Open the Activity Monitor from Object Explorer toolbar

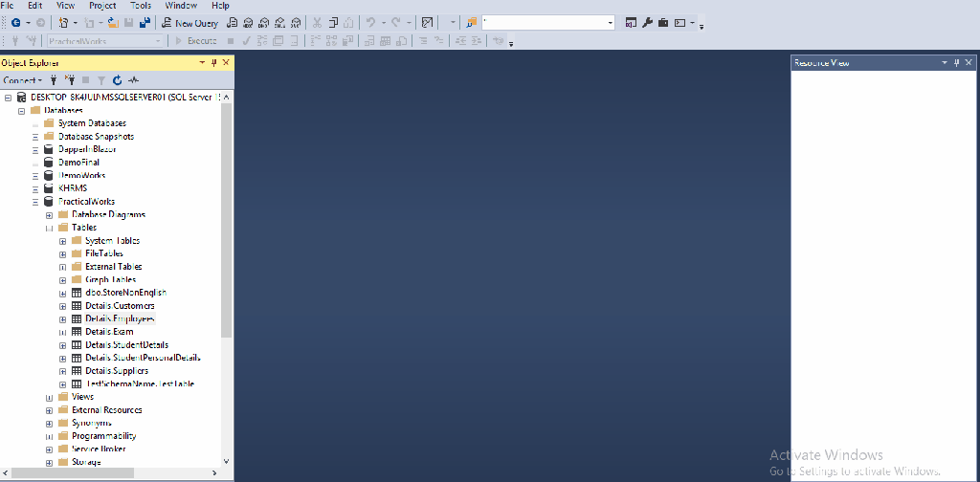click(x=133, y=80)
